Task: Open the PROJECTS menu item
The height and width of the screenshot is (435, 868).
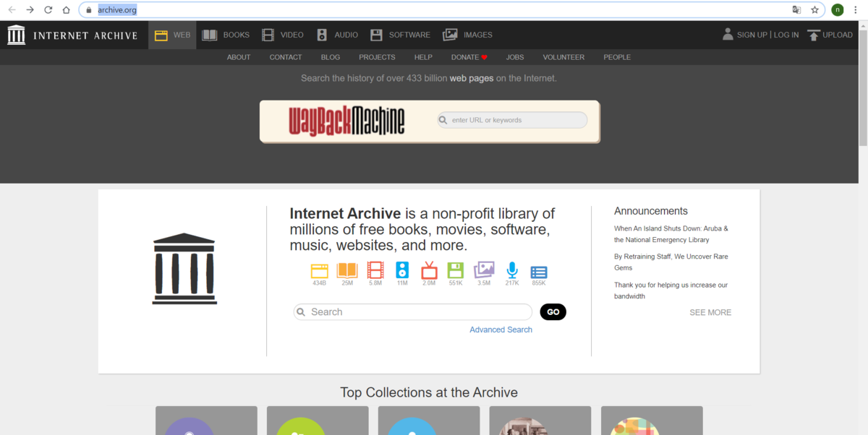Action: pos(377,57)
